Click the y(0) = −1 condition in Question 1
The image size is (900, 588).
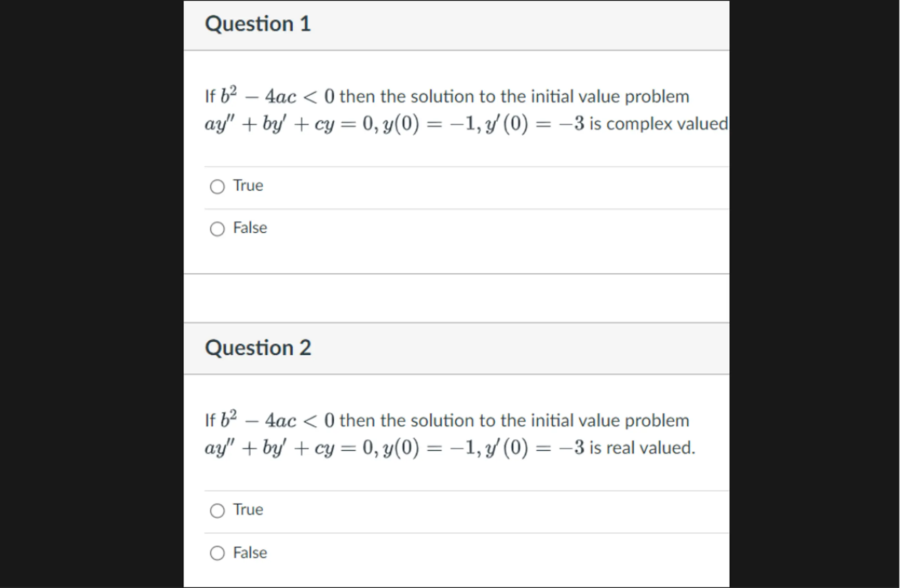point(429,124)
